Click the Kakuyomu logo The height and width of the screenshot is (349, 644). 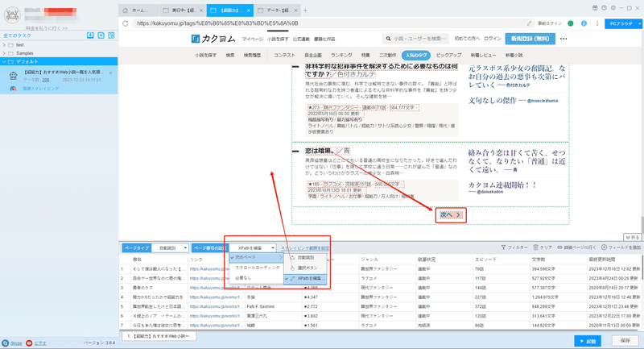click(x=213, y=39)
